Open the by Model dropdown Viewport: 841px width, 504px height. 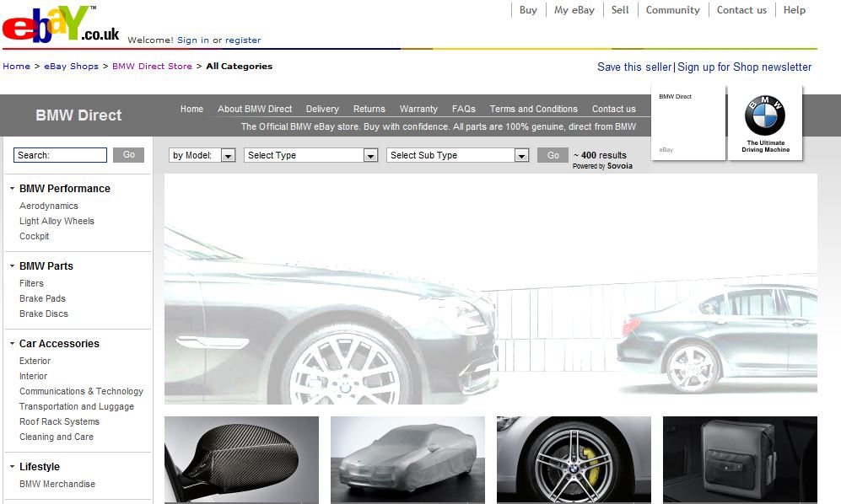click(x=202, y=155)
